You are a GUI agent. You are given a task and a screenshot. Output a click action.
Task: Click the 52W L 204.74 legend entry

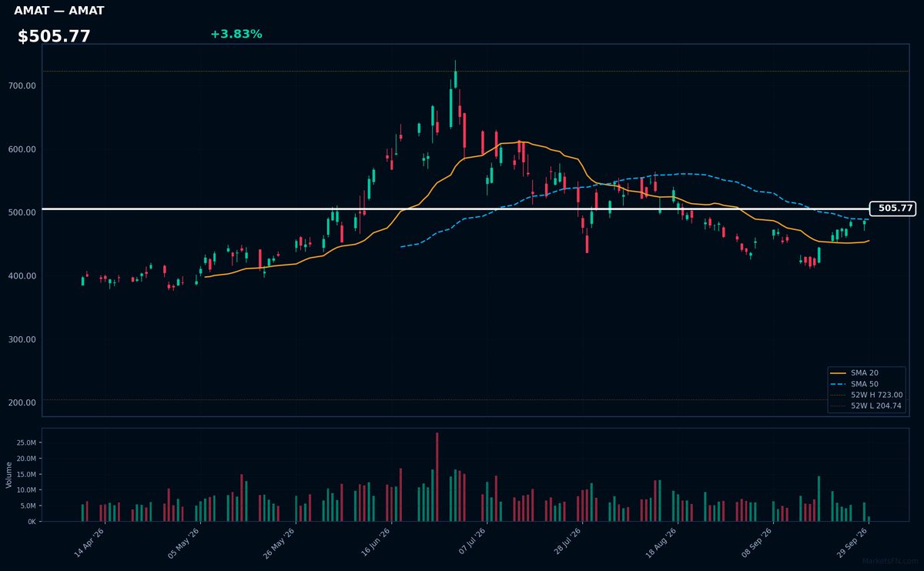point(866,406)
